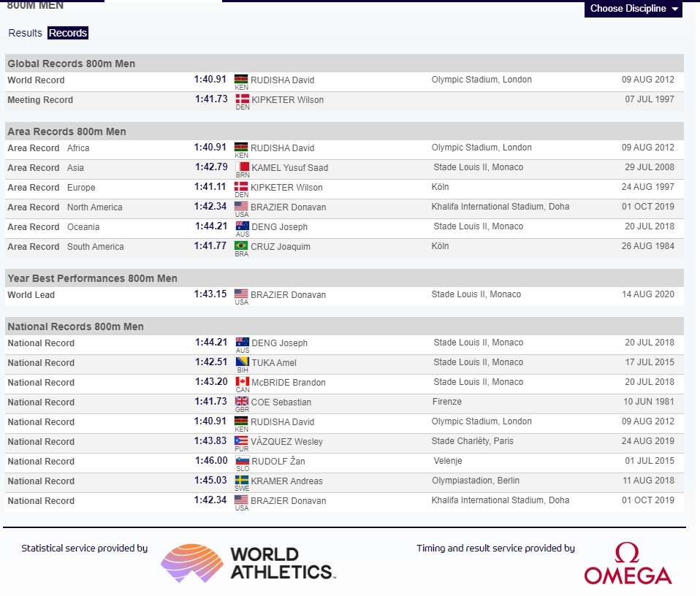700x596 pixels.
Task: Click the Canada flag next to McBRIDE Brandon
Action: coord(242,381)
